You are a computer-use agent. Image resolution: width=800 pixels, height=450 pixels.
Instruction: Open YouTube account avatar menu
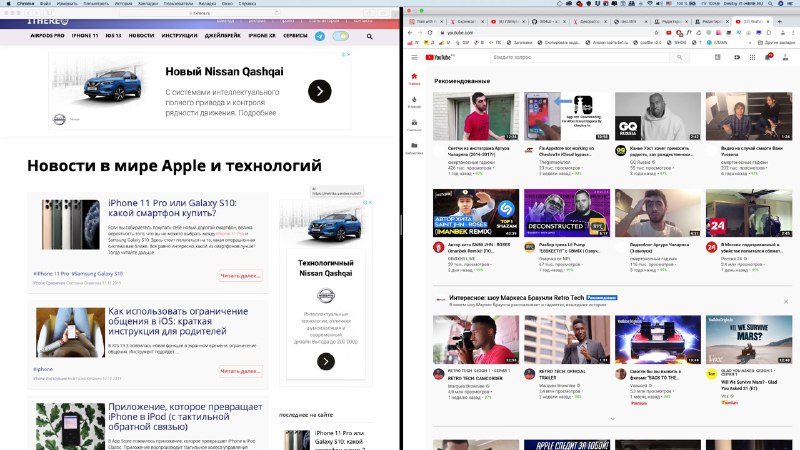tap(785, 57)
